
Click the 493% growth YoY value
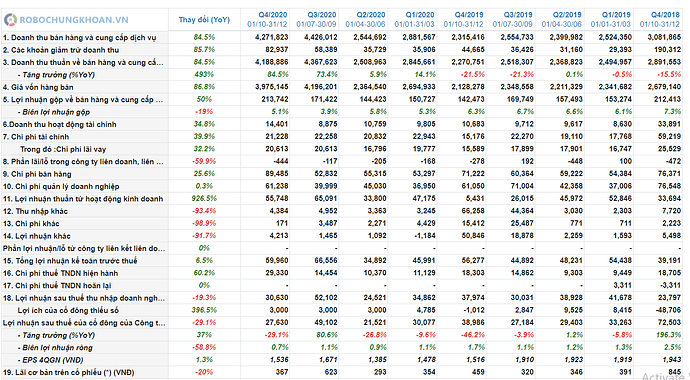tap(204, 75)
